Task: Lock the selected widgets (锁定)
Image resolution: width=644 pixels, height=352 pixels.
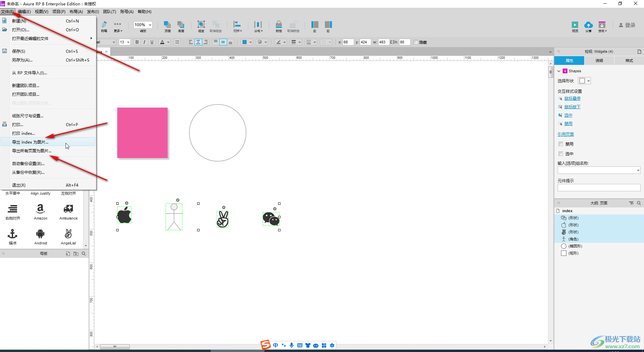Action: [x=279, y=26]
